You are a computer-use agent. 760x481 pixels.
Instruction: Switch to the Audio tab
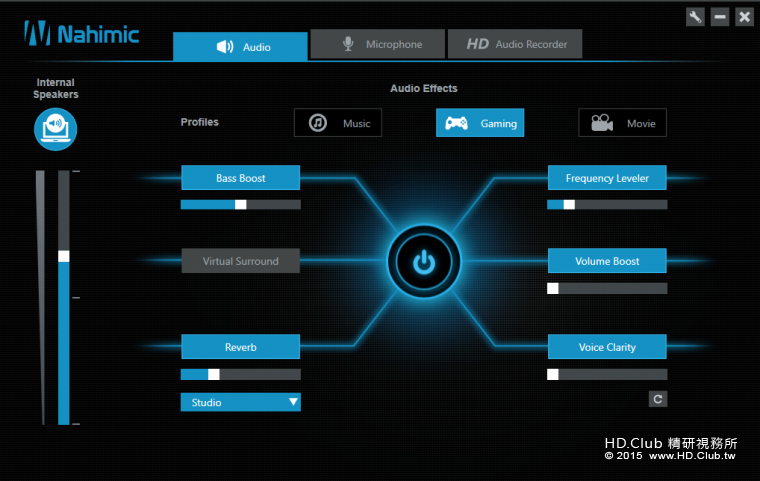240,47
